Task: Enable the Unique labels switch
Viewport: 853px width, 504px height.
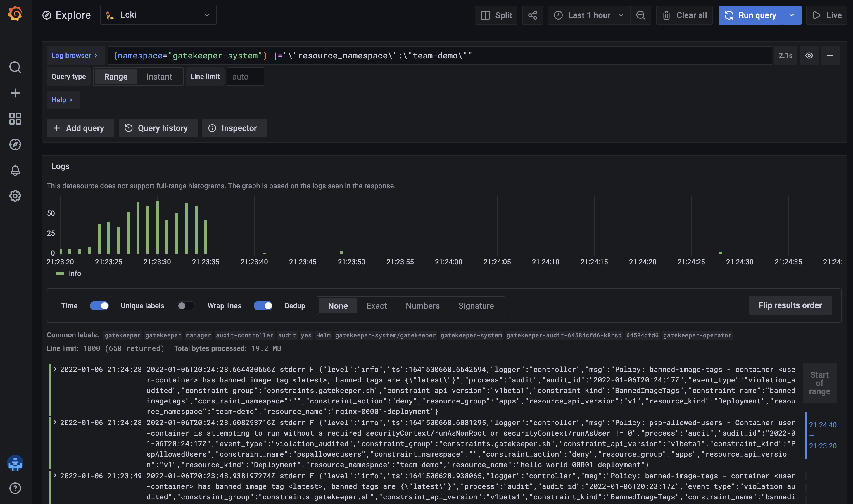Action: pos(185,306)
